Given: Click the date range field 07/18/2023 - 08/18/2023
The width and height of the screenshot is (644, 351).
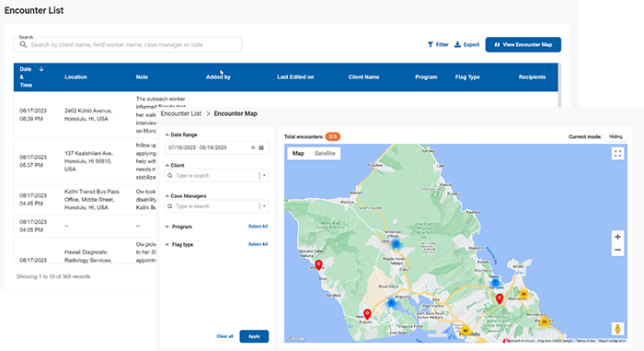Looking at the screenshot, I should point(216,147).
